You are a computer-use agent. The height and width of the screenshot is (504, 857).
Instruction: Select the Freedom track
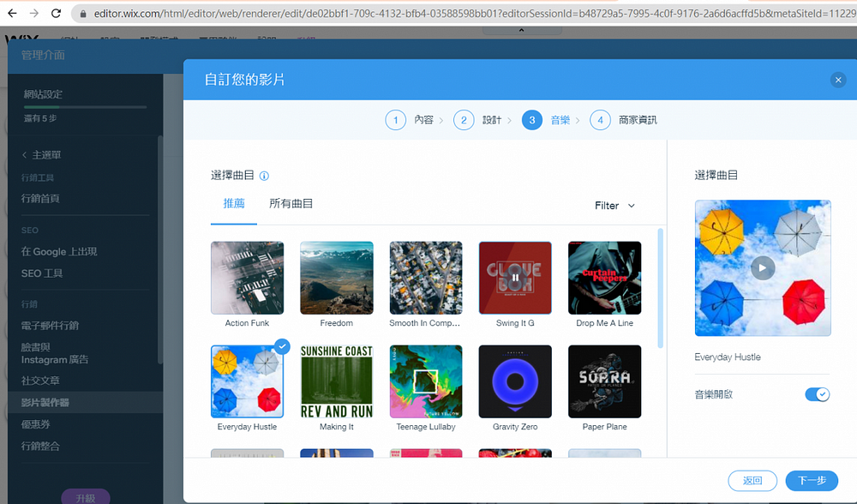coord(337,278)
